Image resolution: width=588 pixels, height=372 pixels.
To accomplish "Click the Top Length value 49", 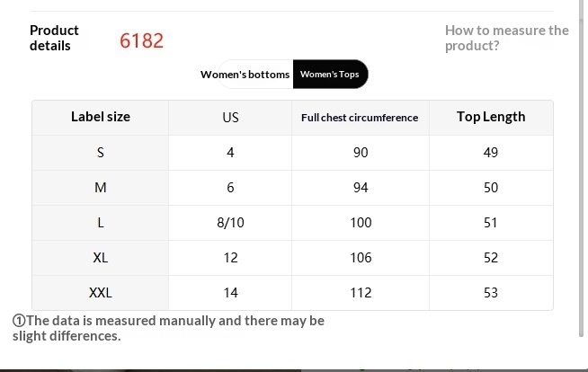I will point(491,153).
